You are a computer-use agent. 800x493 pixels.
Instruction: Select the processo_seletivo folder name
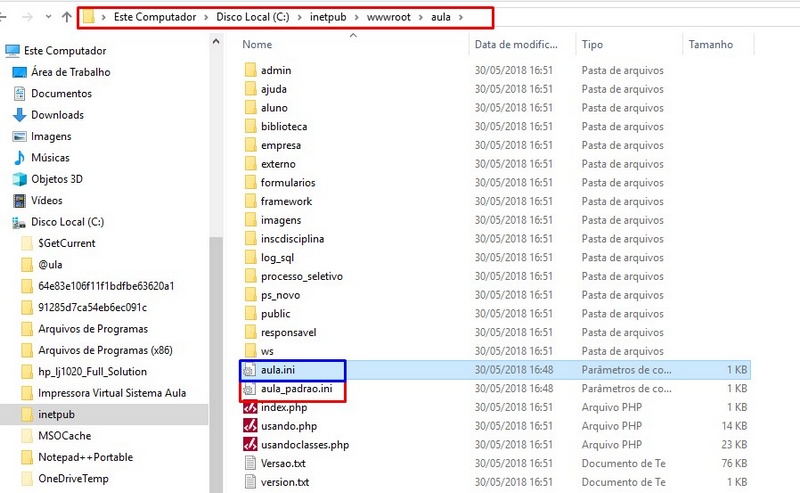click(x=302, y=277)
